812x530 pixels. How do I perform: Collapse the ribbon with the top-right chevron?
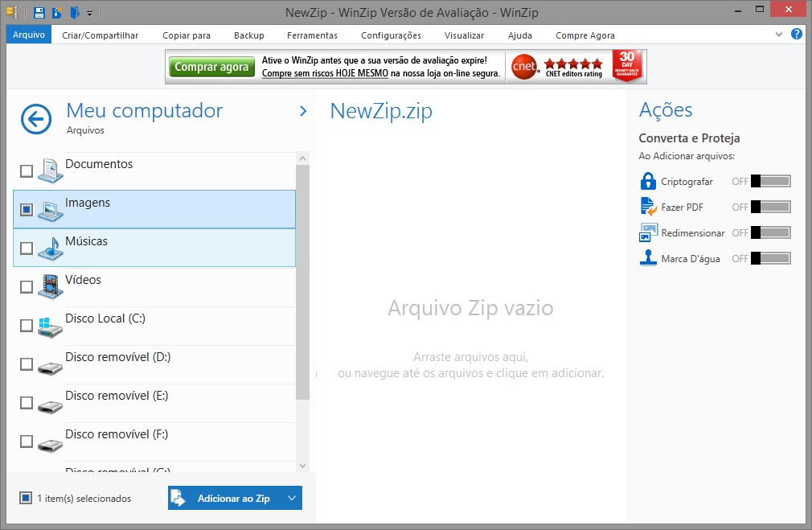coord(779,35)
